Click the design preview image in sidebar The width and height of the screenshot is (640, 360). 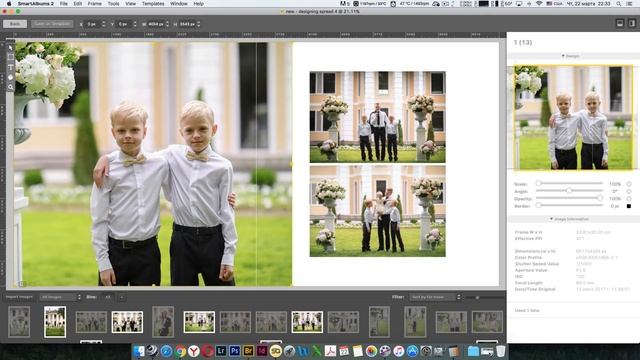click(573, 118)
